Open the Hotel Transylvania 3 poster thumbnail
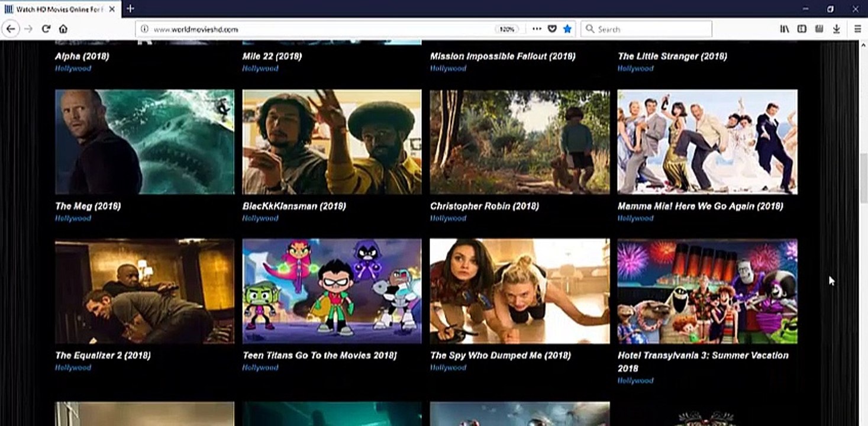868x426 pixels. [707, 291]
